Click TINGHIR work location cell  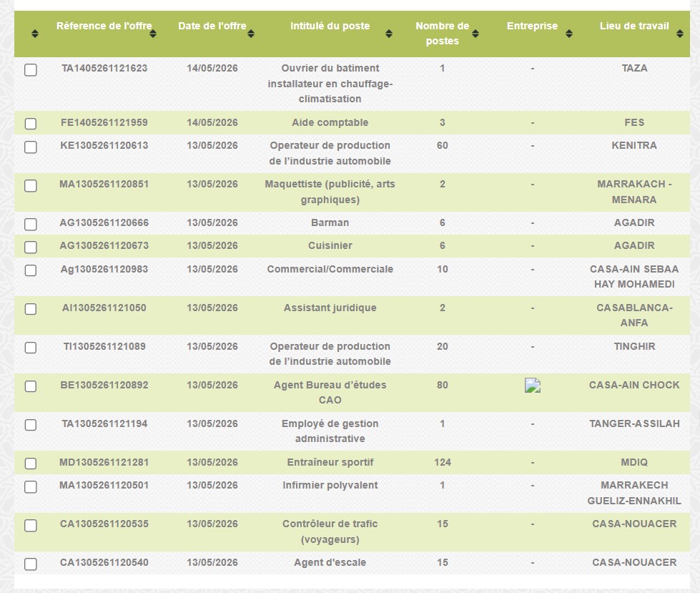pos(634,346)
